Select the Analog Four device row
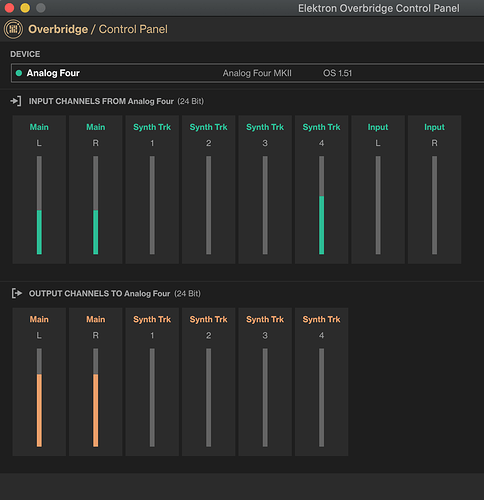 pyautogui.click(x=248, y=73)
